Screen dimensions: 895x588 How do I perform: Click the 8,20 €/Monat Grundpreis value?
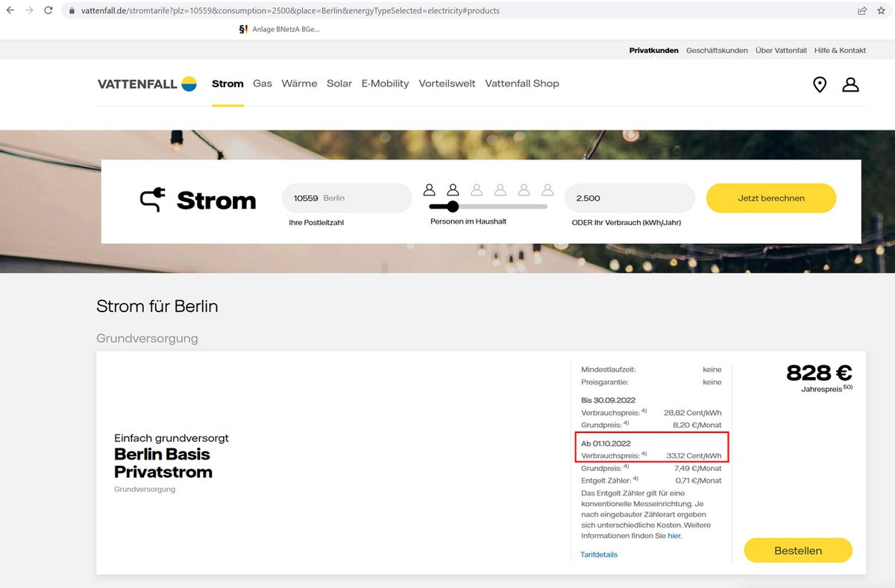[697, 425]
